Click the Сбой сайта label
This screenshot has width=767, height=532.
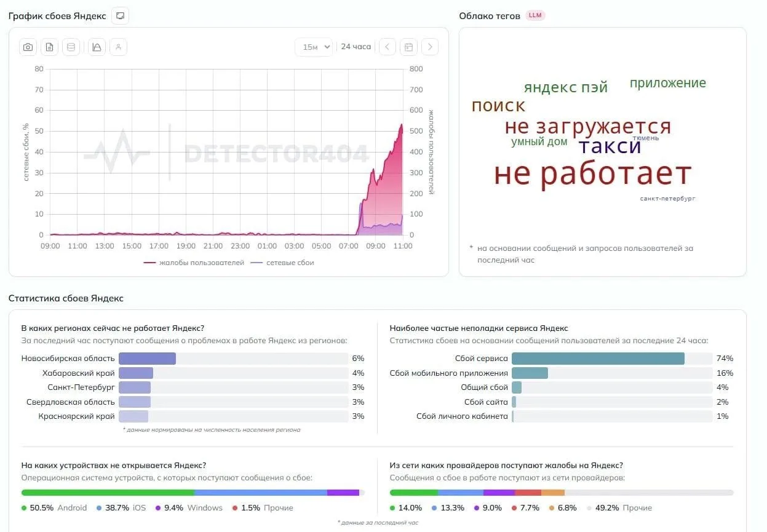coord(486,402)
